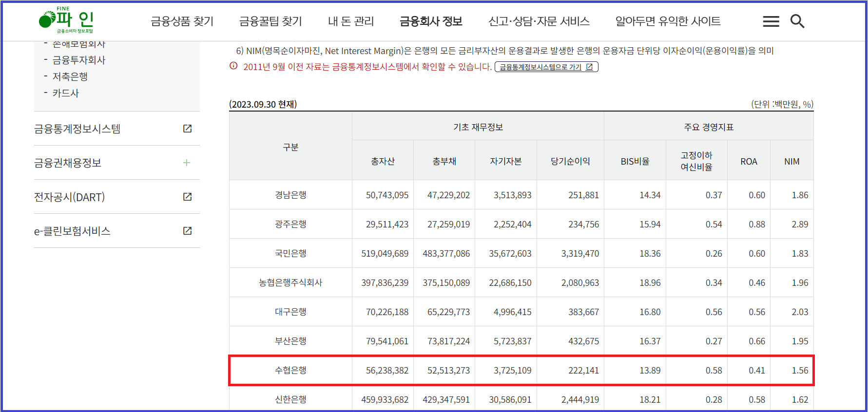Expand 금융권채용정보 with the plus icon
This screenshot has height=412, width=868.
(x=187, y=163)
